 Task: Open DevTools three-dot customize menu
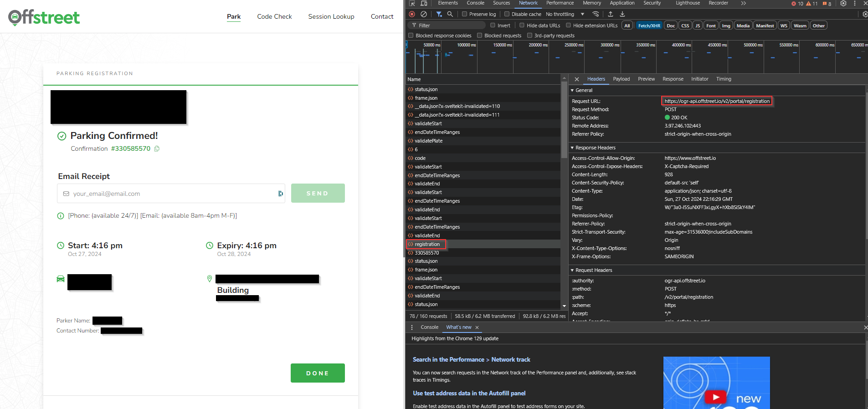tap(854, 3)
